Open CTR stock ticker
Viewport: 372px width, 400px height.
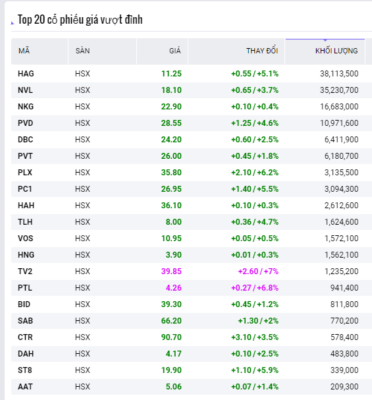point(25,337)
